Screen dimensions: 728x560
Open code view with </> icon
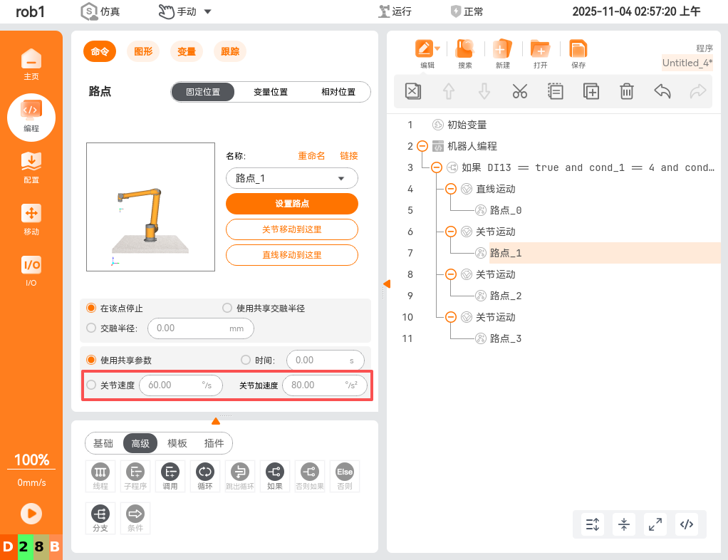click(687, 524)
